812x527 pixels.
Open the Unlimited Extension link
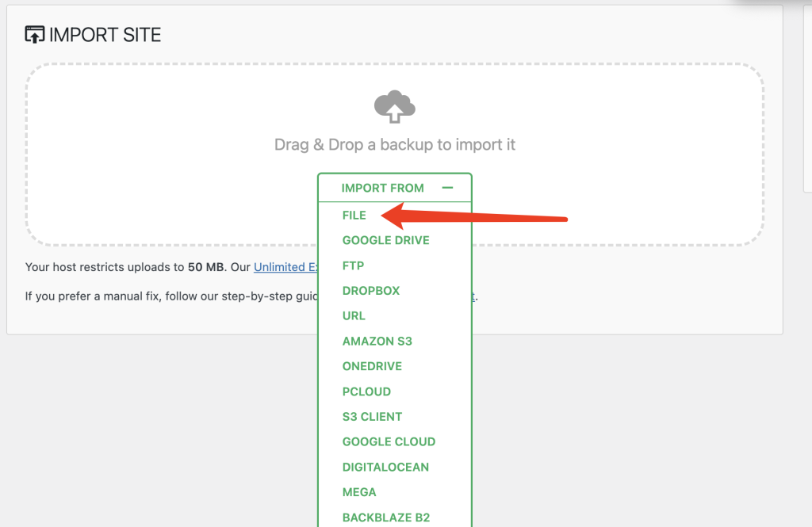(284, 267)
